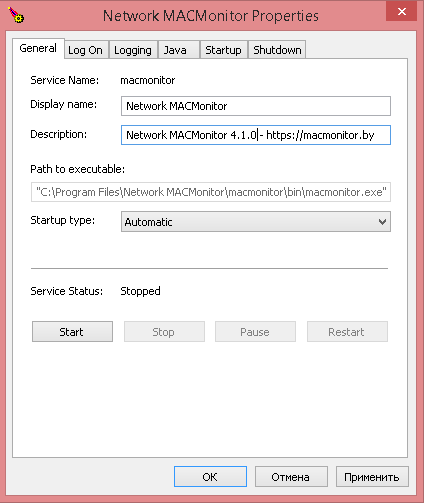Image resolution: width=424 pixels, height=503 pixels.
Task: Click the service name value 'macmonitor'
Action: click(148, 80)
